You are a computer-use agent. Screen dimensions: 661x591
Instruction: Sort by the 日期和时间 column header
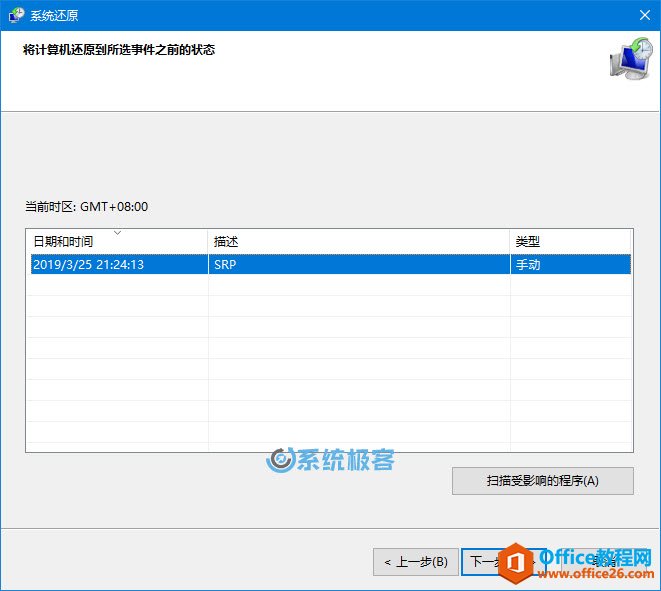click(117, 242)
